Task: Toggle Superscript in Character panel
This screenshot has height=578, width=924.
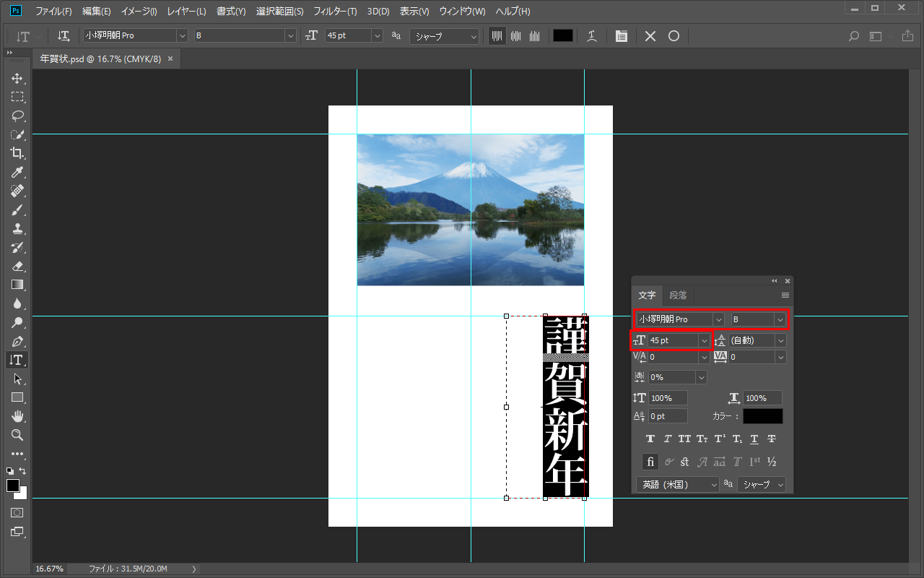Action: coord(720,439)
